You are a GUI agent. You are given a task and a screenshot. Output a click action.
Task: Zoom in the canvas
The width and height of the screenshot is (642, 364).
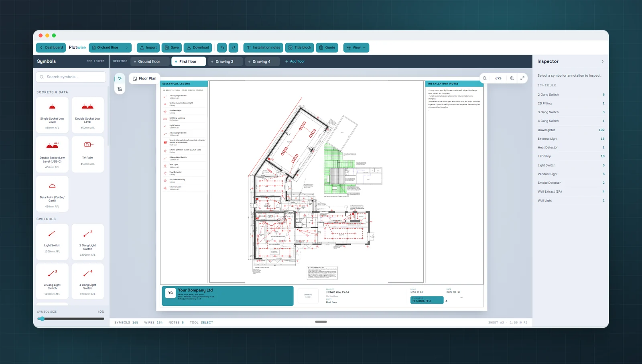512,78
